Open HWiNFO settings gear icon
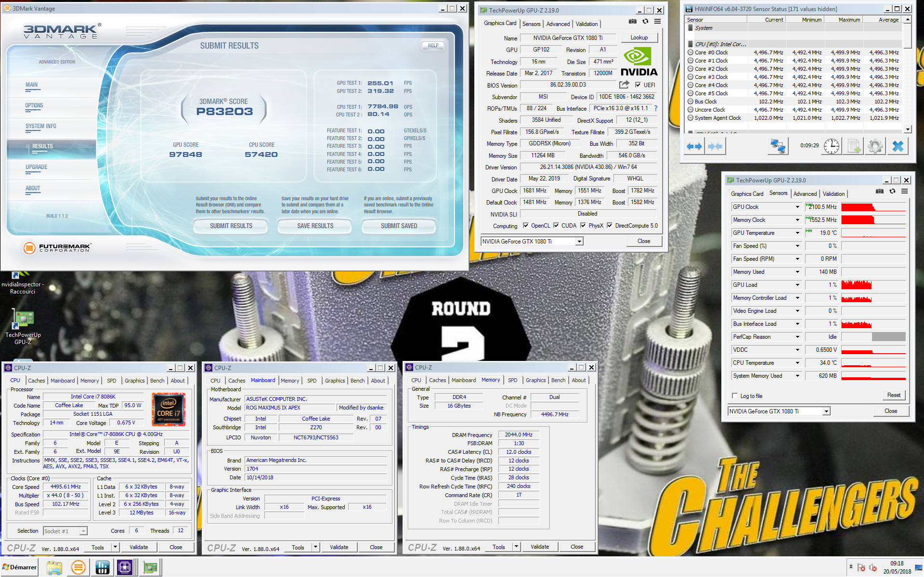Image resolution: width=924 pixels, height=577 pixels. click(875, 146)
